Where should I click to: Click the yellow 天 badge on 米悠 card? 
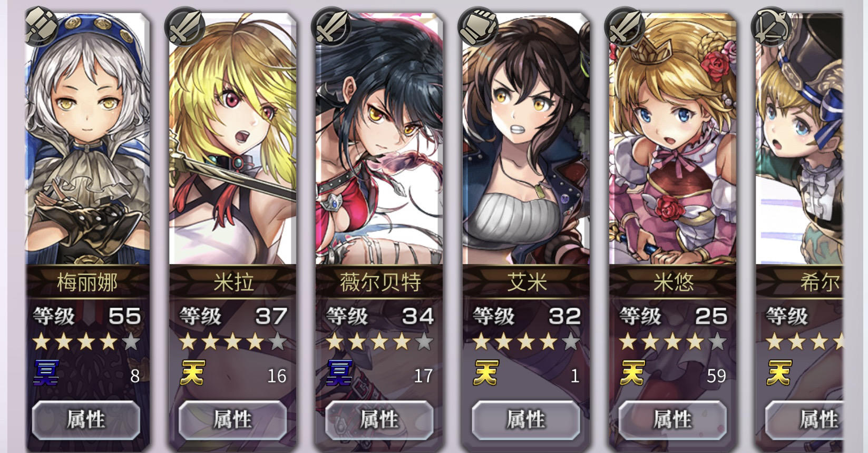pos(632,373)
